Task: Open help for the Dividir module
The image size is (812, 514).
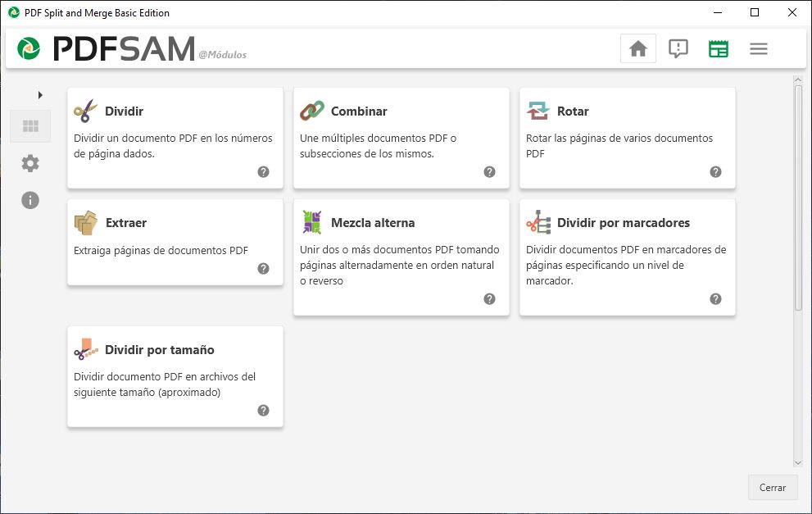Action: (263, 172)
